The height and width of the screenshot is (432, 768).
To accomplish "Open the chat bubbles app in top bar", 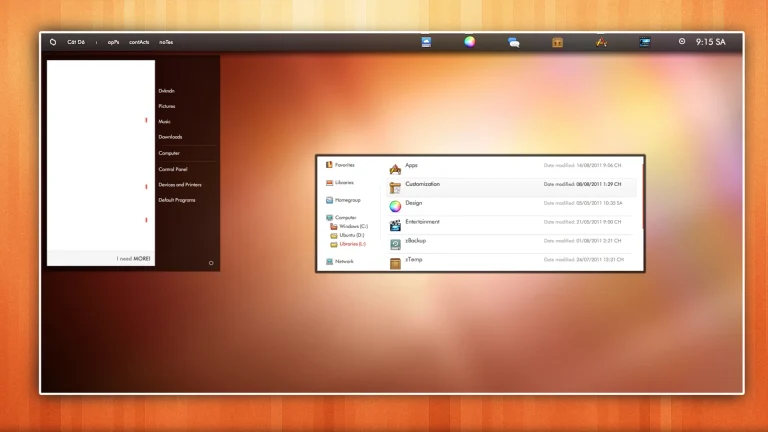I will (x=513, y=43).
